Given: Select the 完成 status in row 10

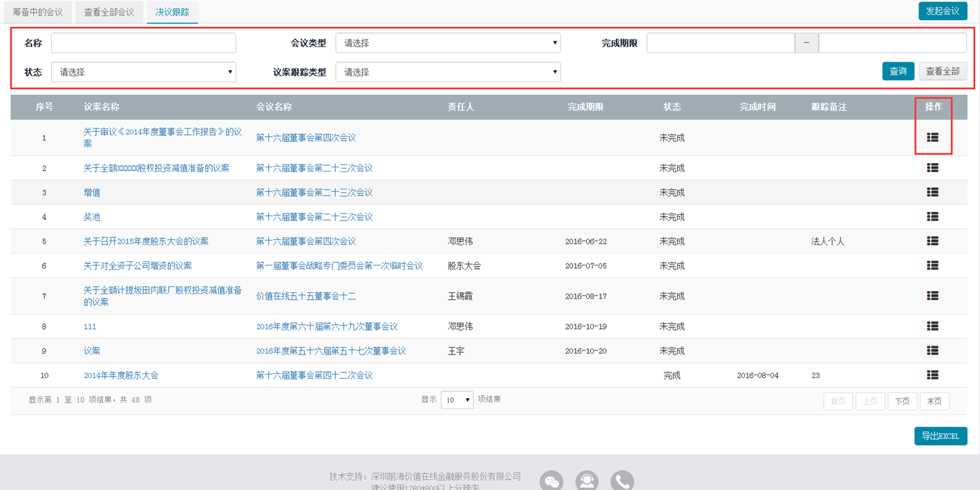Looking at the screenshot, I should (672, 375).
